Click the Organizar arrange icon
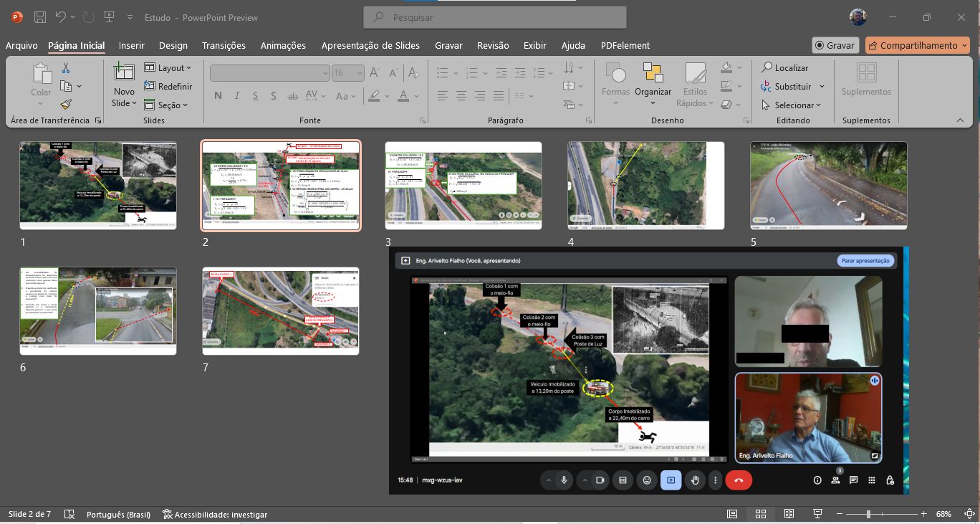980x524 pixels. pos(653,73)
